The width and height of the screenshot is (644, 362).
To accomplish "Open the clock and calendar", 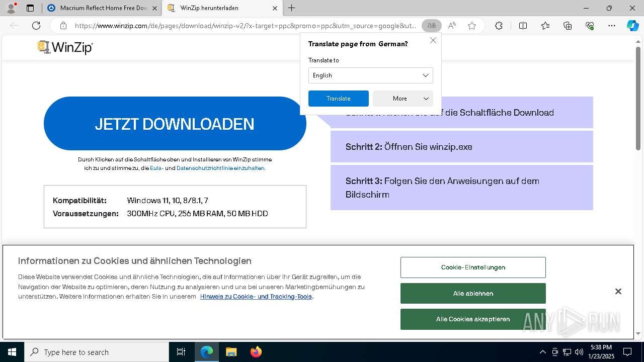I will point(601,352).
